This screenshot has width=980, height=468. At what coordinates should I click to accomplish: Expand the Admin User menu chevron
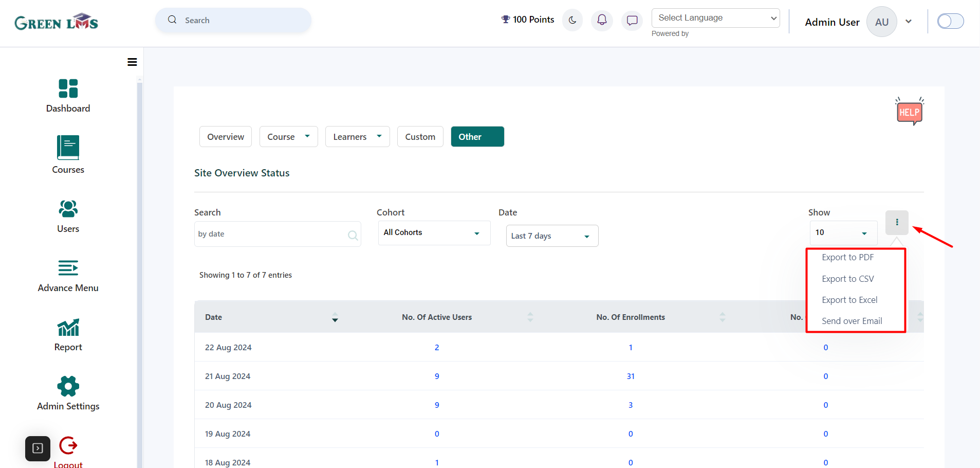(909, 22)
